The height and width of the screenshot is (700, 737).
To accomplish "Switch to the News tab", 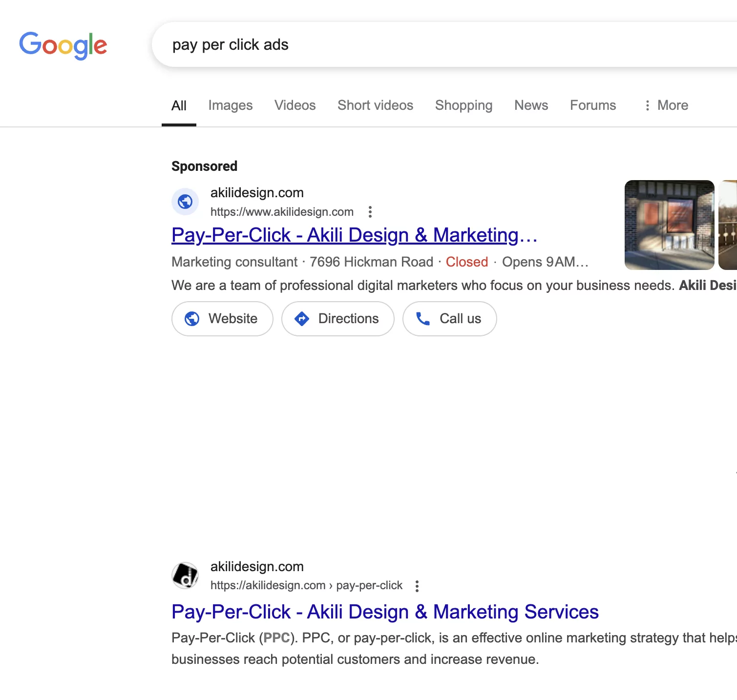I will click(531, 105).
